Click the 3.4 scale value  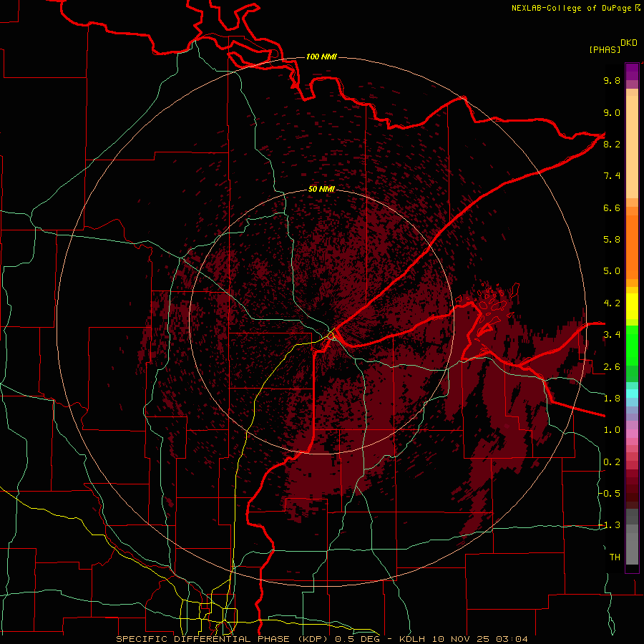click(612, 335)
